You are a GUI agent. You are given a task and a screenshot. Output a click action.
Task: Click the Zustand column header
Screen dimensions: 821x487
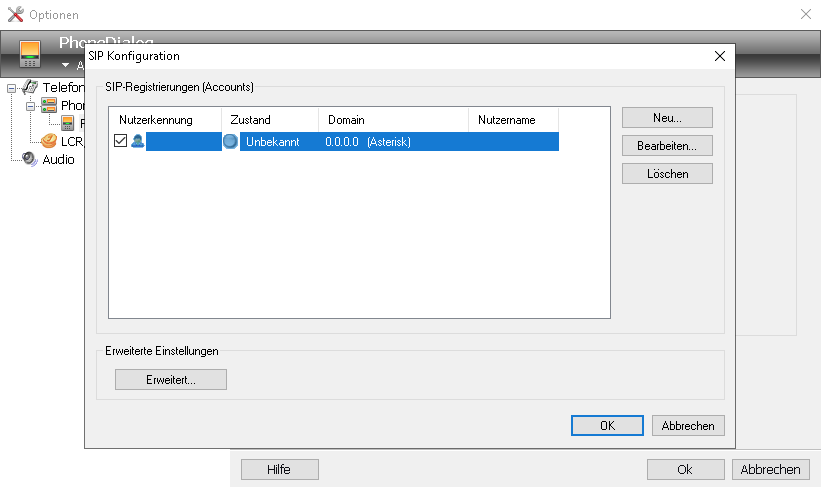(x=250, y=120)
